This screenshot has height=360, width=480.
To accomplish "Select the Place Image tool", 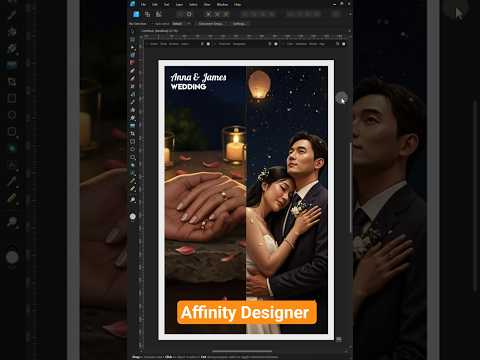I will (133, 126).
